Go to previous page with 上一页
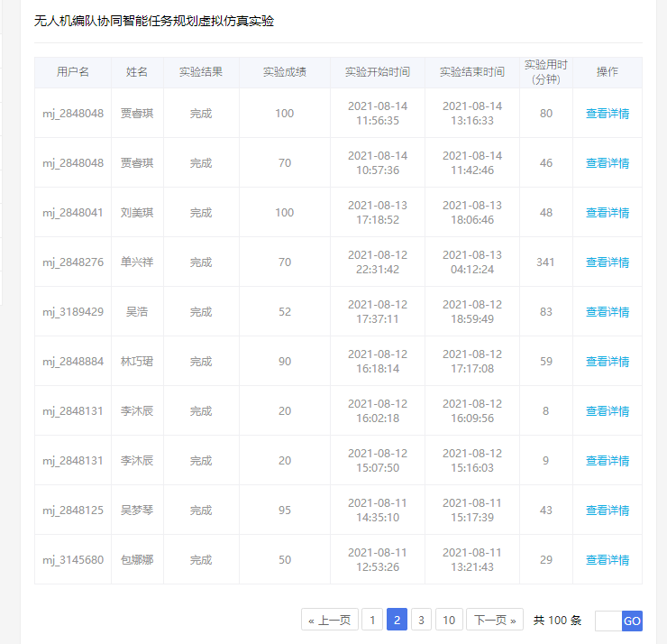This screenshot has height=644, width=667. [x=328, y=620]
